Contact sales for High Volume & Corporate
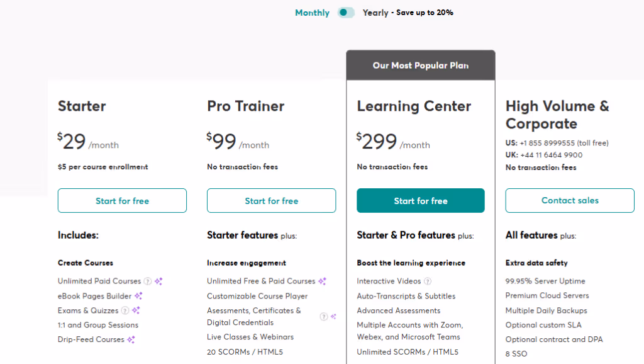Viewport: 644px width, 364px height. [x=569, y=200]
